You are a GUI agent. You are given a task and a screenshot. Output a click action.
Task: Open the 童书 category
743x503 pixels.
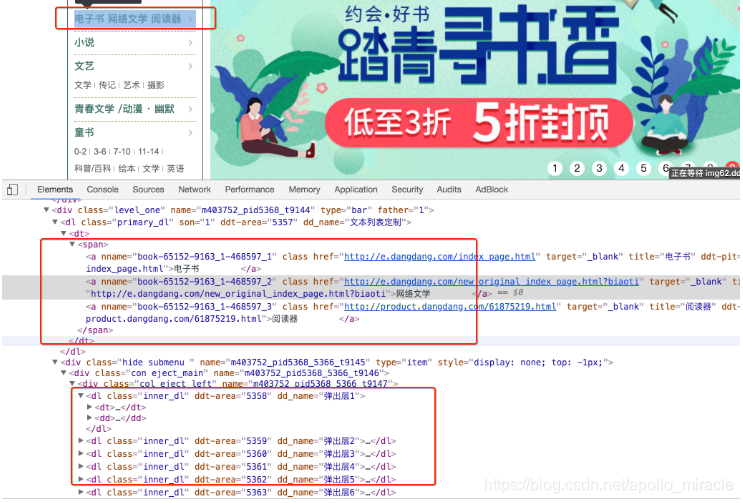84,133
